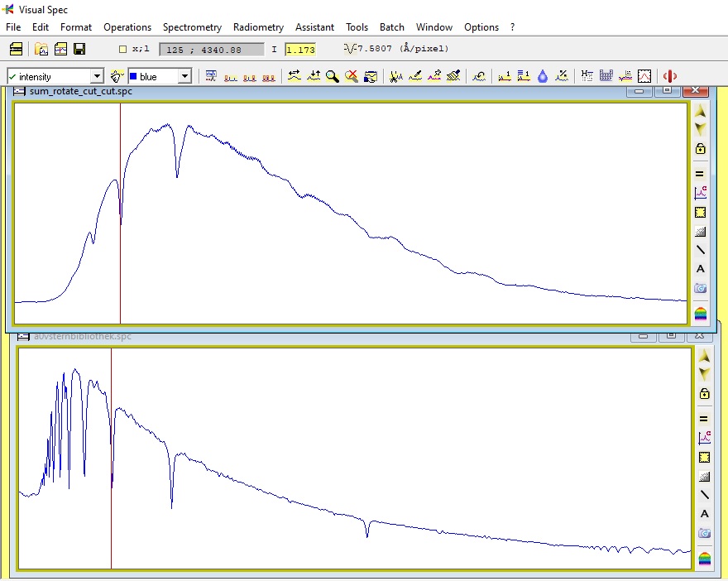728x581 pixels.
Task: Open the Options menu
Action: [481, 27]
